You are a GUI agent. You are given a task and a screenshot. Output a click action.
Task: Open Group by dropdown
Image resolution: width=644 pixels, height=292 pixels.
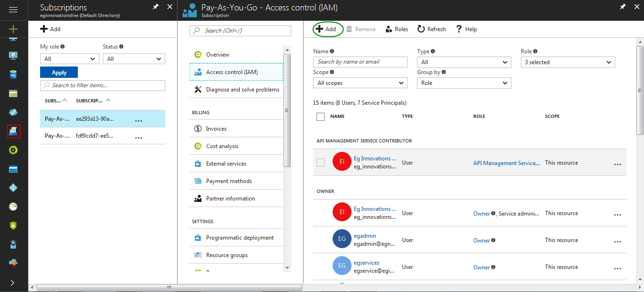click(x=464, y=83)
